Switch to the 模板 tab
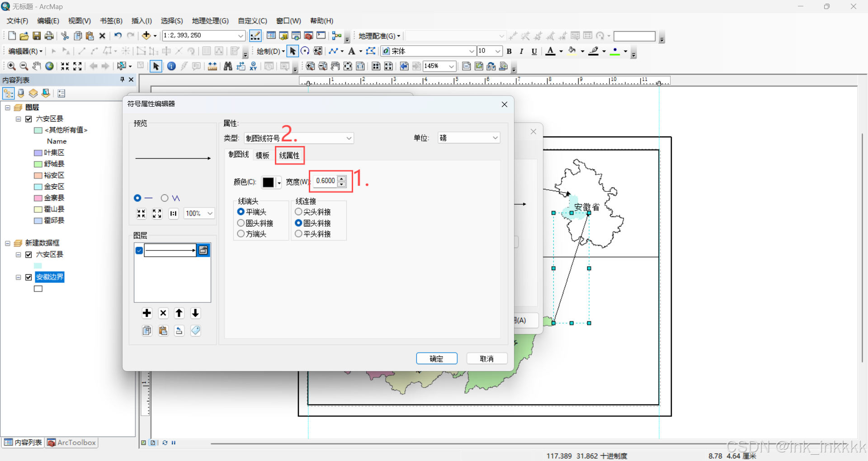Viewport: 868px width, 461px height. click(262, 155)
